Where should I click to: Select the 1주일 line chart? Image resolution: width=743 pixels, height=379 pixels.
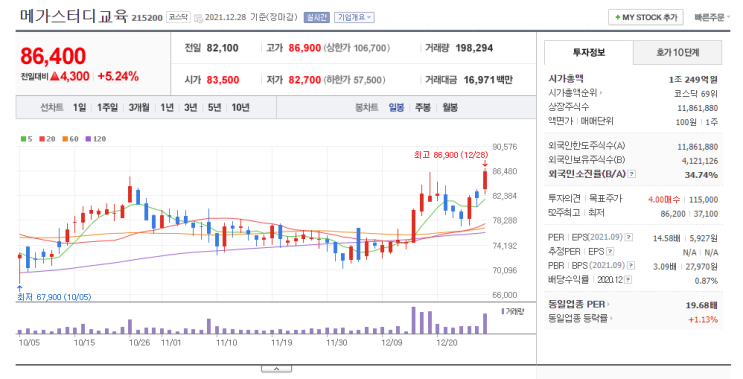(107, 108)
